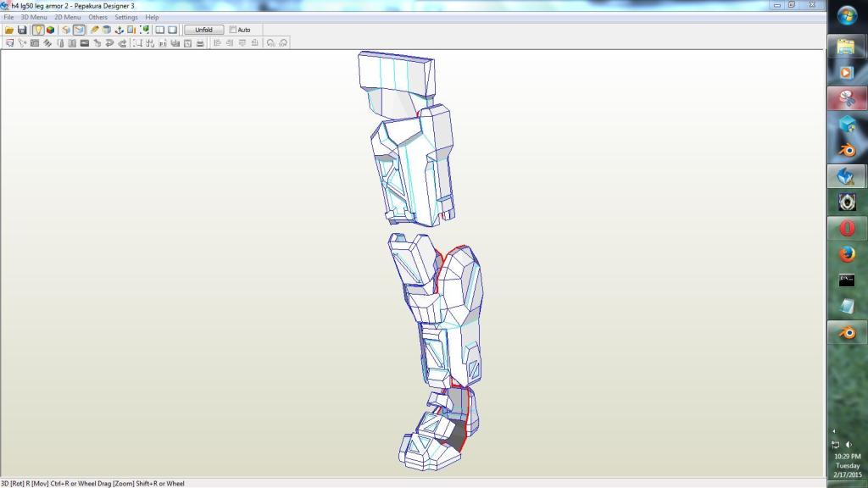Screen dimensions: 868x488
Task: Open the Help menu
Action: 153,17
